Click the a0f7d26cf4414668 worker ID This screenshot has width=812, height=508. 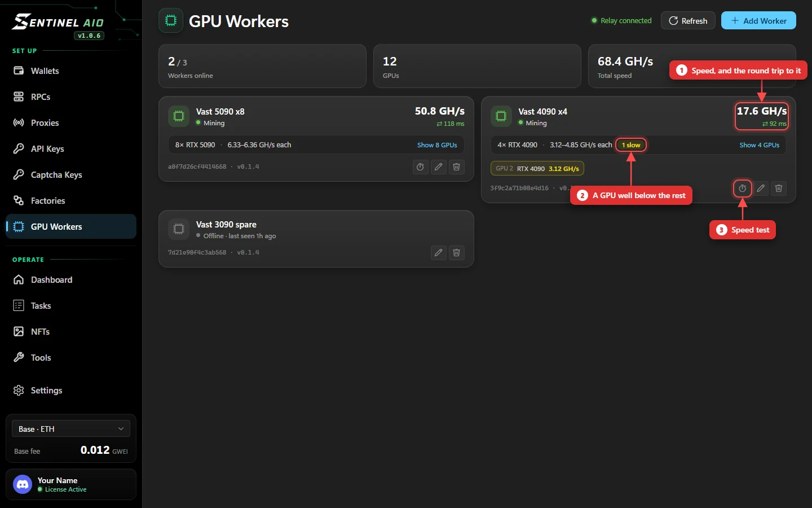[197, 167]
